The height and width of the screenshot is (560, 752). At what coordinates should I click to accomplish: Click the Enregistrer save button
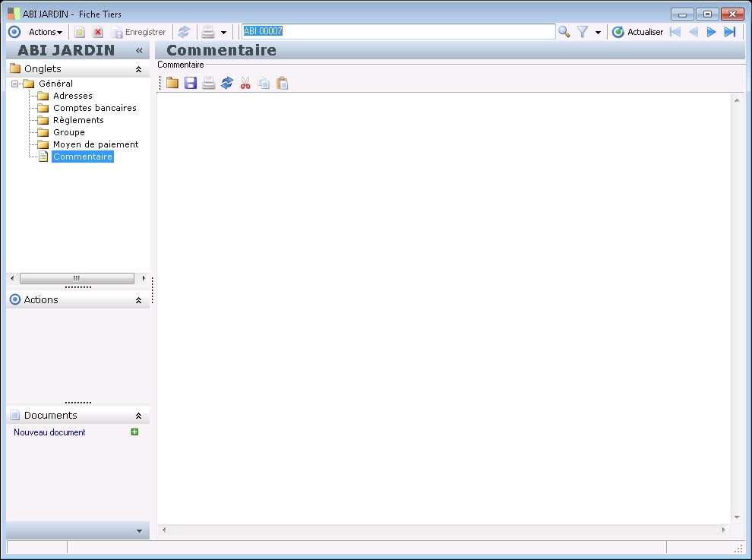tap(138, 32)
